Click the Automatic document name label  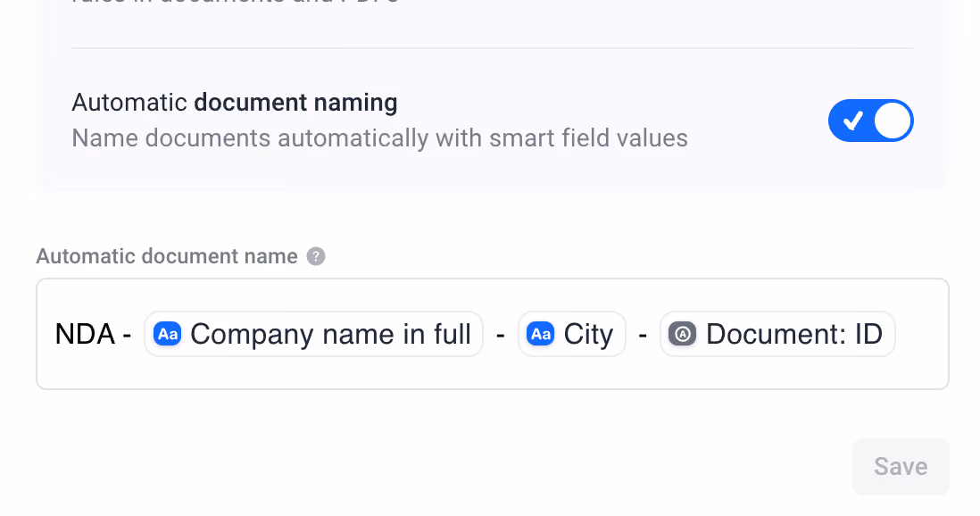[x=167, y=256]
